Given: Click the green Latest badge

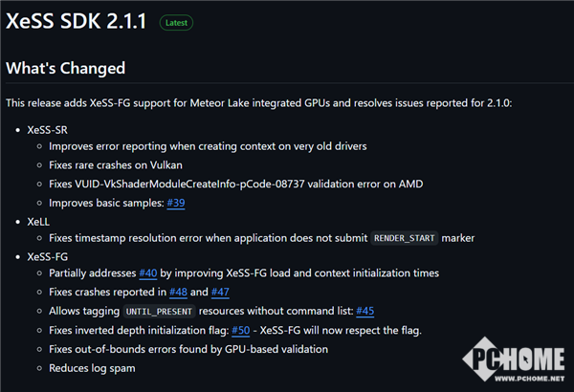Looking at the screenshot, I should point(177,21).
